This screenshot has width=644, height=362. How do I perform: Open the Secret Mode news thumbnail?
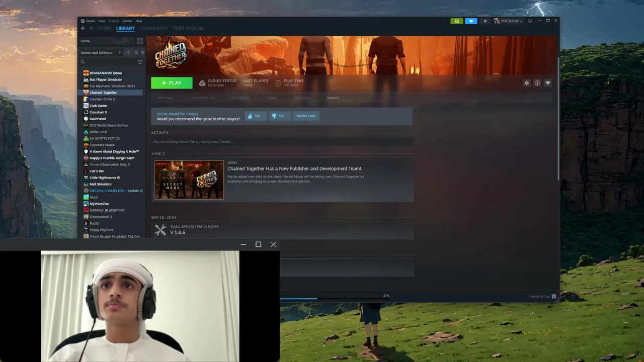[189, 179]
